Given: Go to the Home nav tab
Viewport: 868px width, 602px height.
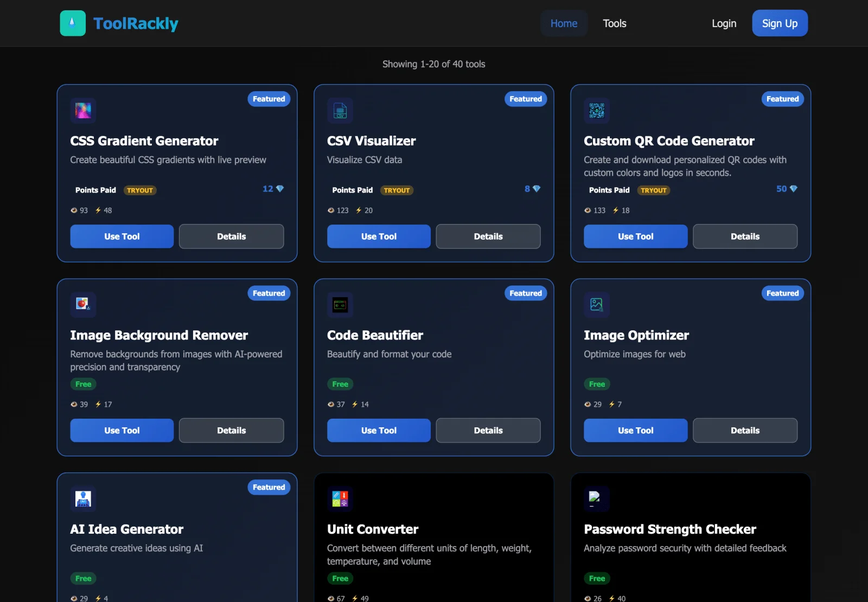Looking at the screenshot, I should tap(564, 23).
